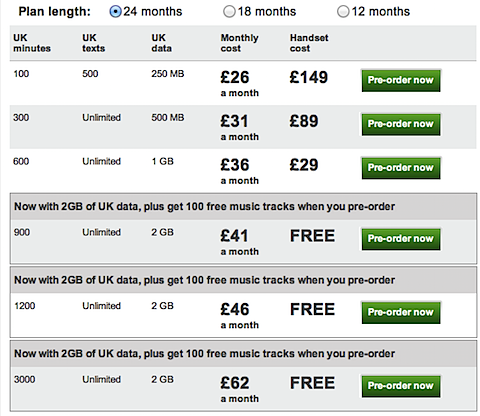Pre-order the £31 a month plan

(x=401, y=124)
